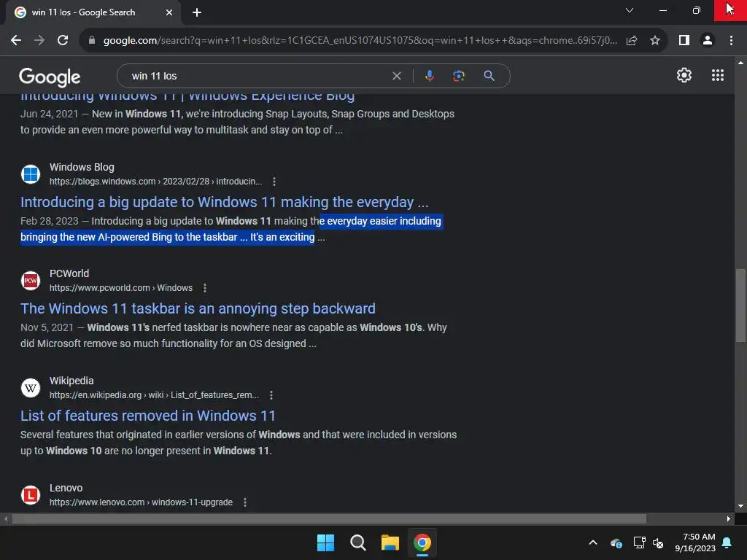Focus the Chrome address bar

(x=360, y=41)
